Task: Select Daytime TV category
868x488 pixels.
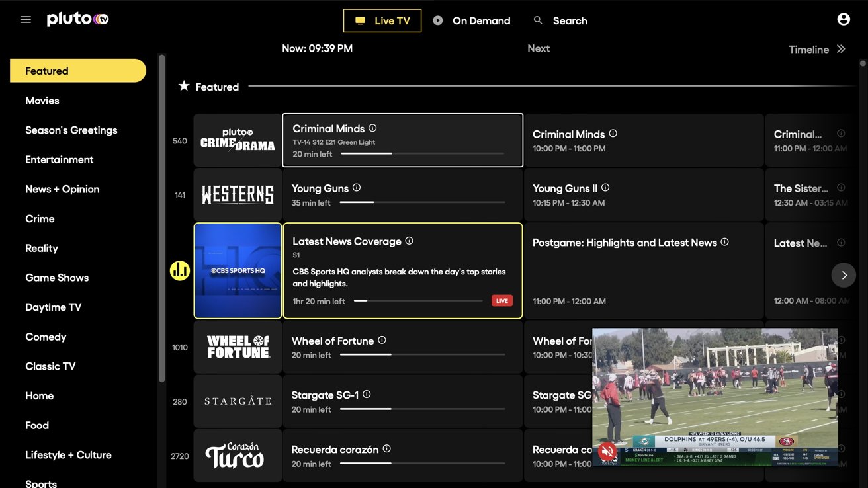Action: pos(54,307)
